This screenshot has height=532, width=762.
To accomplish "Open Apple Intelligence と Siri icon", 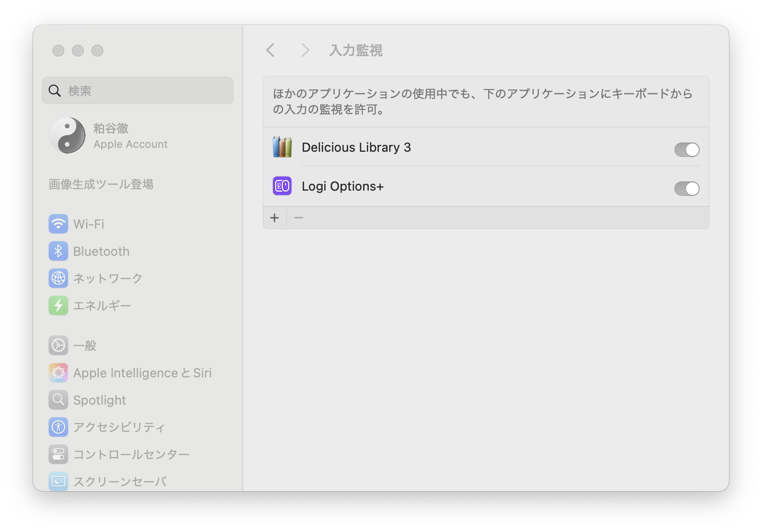I will click(58, 372).
